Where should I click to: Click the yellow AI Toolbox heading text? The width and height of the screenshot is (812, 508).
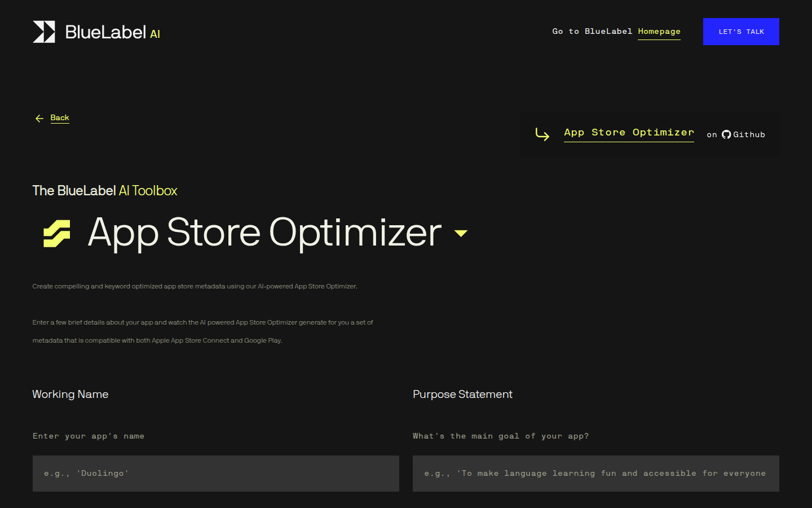(148, 191)
